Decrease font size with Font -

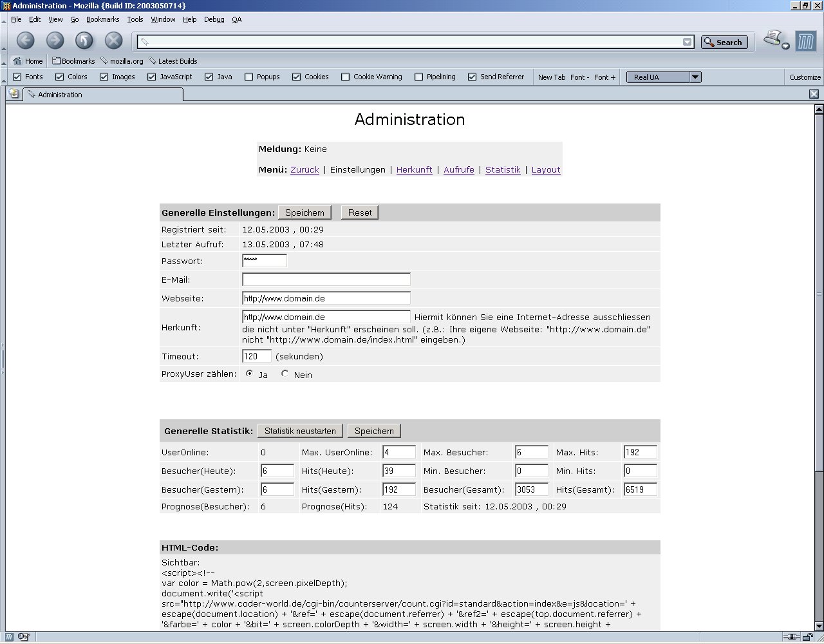point(579,77)
